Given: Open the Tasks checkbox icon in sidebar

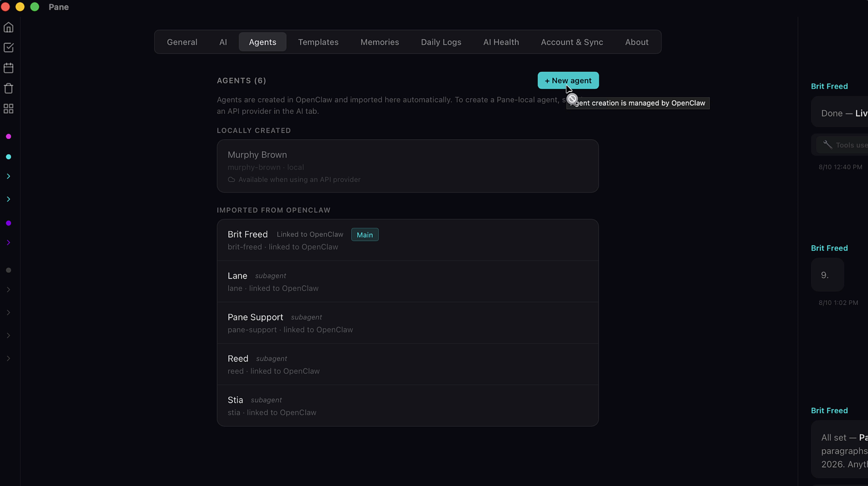Looking at the screenshot, I should pyautogui.click(x=8, y=48).
